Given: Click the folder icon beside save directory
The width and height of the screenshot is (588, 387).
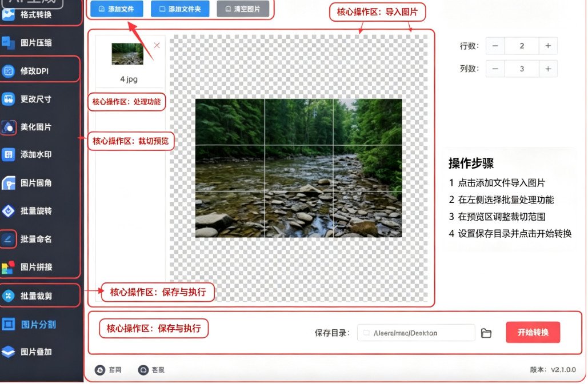Looking at the screenshot, I should click(x=486, y=333).
